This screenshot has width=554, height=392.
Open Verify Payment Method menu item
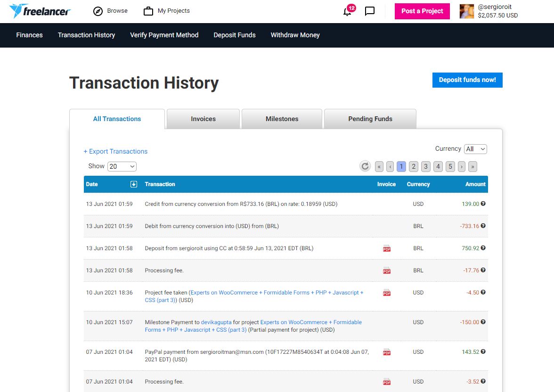tap(164, 35)
